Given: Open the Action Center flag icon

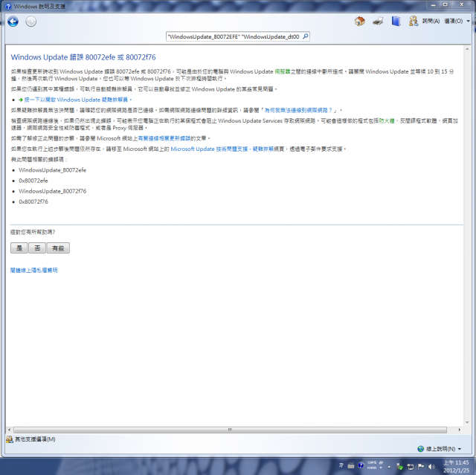Looking at the screenshot, I should (x=421, y=467).
